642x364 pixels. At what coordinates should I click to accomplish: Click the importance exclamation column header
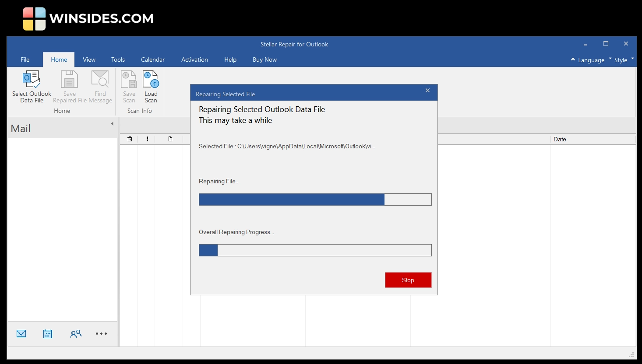147,139
